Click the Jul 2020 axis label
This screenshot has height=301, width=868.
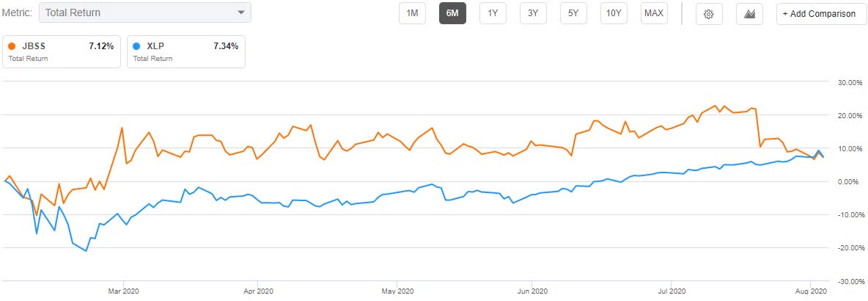670,290
